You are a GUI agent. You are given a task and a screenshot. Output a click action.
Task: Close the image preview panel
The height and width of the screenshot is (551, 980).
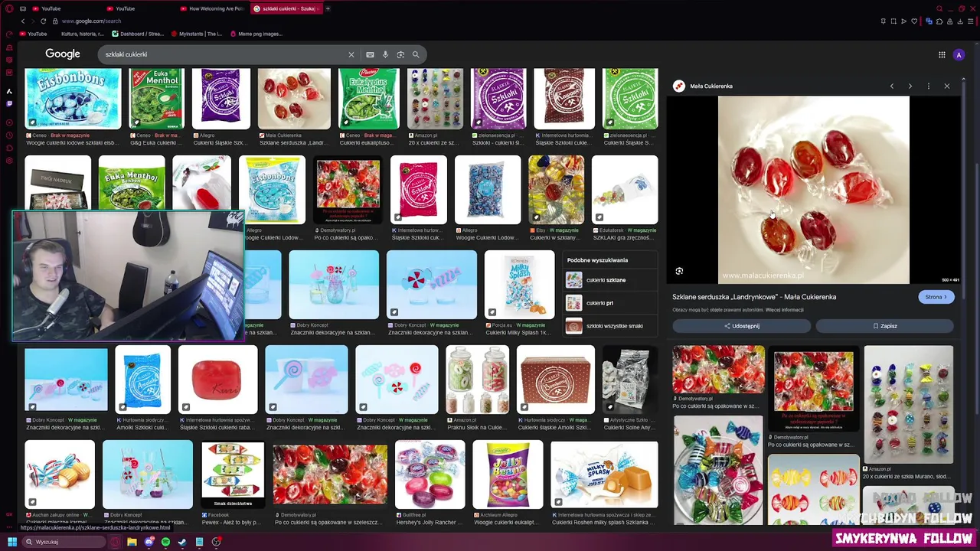click(947, 86)
